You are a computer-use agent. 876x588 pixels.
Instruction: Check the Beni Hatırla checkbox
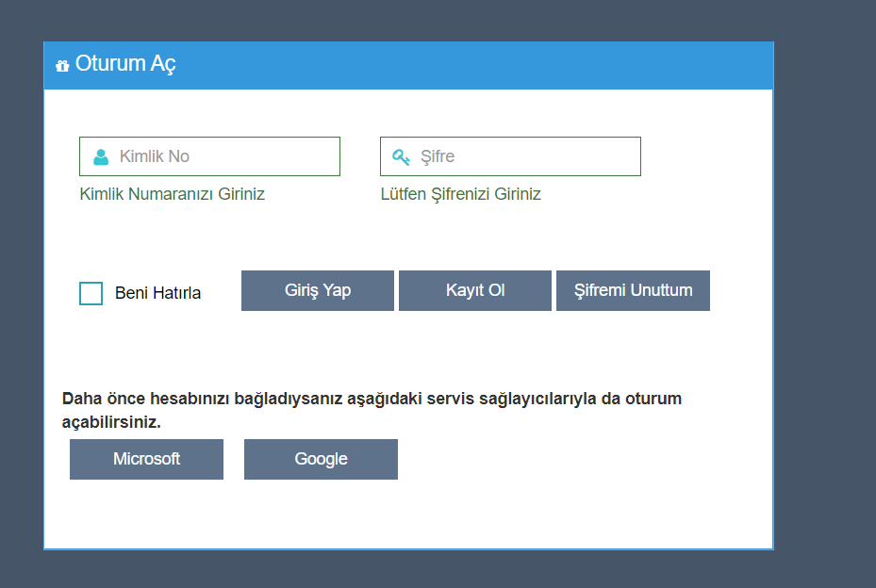91,293
